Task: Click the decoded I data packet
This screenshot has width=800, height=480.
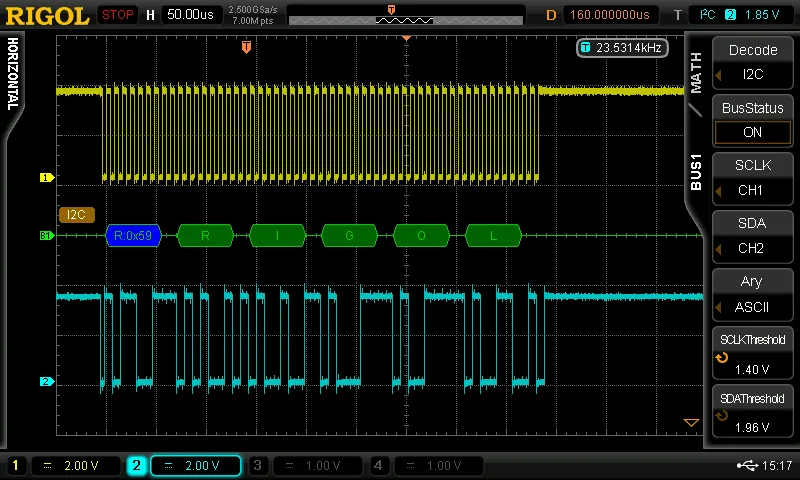Action: click(278, 236)
